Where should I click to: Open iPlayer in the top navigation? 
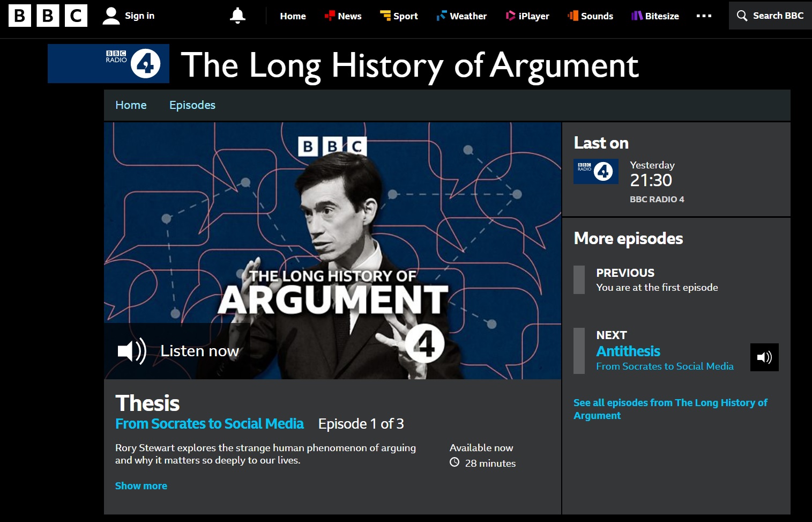pos(527,16)
